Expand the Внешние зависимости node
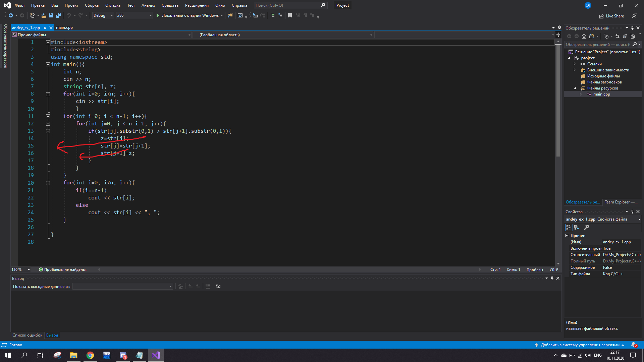644x362 pixels. pos(575,70)
